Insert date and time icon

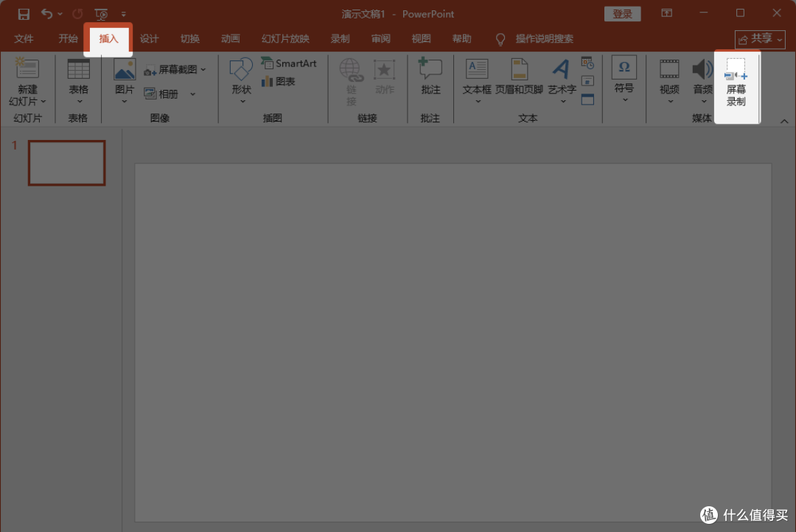(587, 63)
